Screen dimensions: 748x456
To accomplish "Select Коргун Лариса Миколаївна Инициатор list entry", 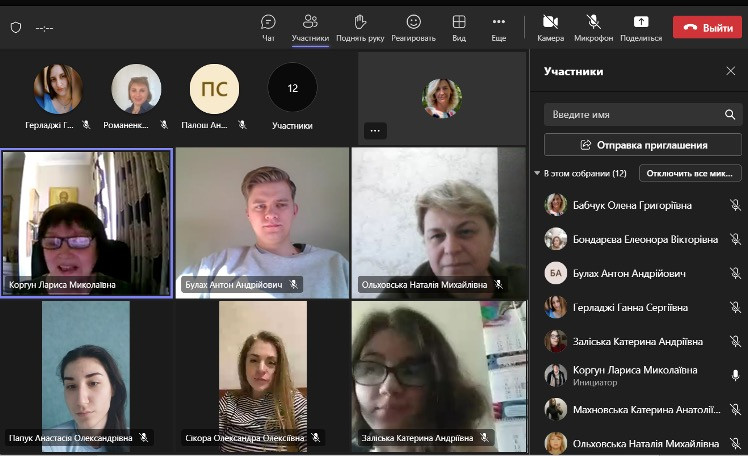I will click(x=638, y=375).
